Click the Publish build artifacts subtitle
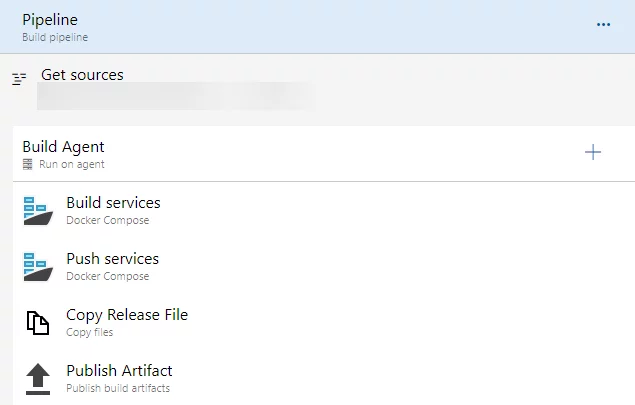 118,388
